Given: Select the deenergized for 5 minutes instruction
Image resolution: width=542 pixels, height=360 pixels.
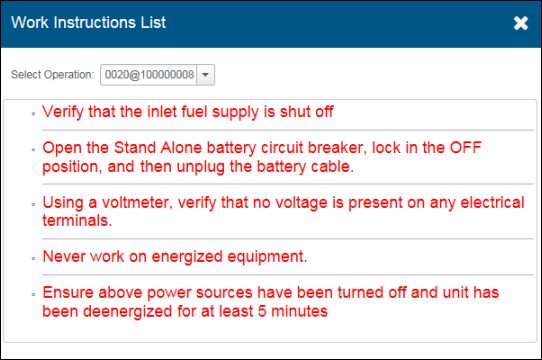Looking at the screenshot, I should 271,302.
